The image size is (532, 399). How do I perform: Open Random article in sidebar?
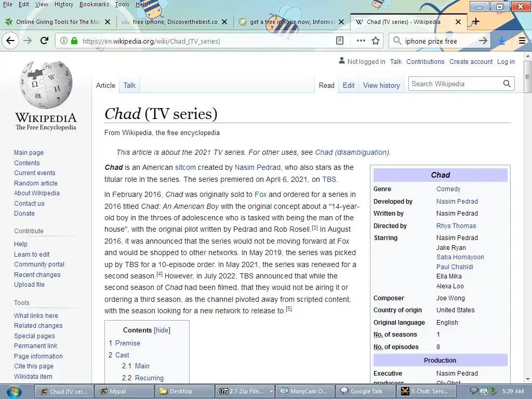point(36,183)
